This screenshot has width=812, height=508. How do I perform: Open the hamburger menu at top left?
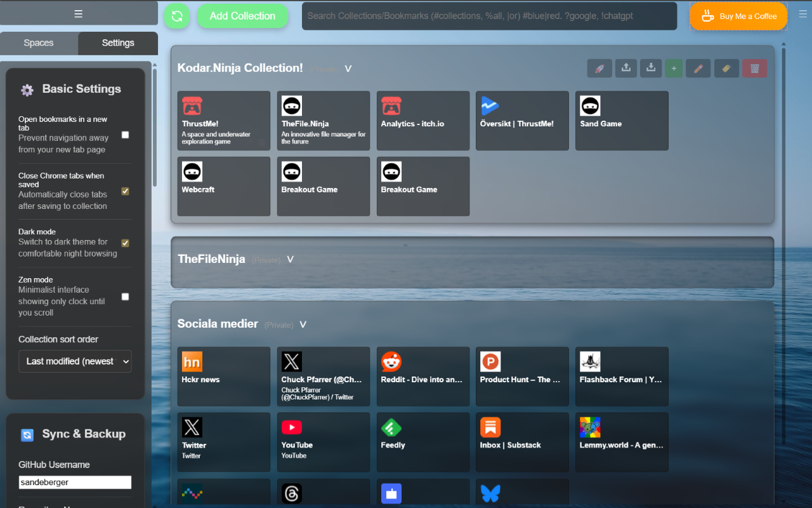[78, 13]
